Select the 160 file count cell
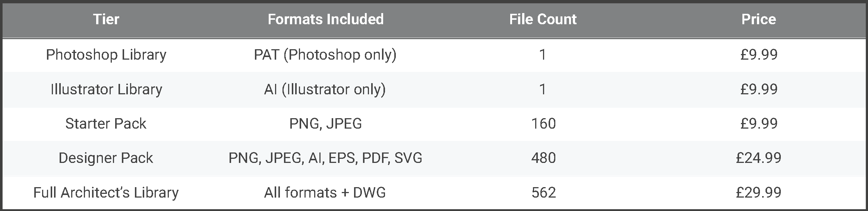This screenshot has height=211, width=868. pos(543,124)
